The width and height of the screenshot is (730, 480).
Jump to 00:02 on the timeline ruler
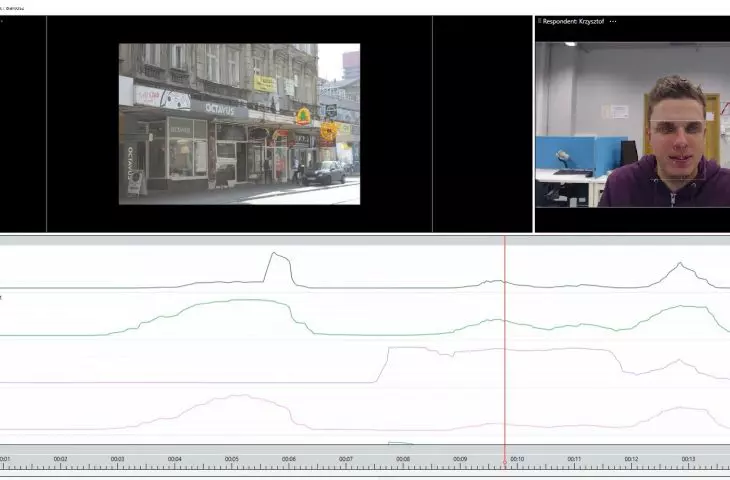[60, 459]
